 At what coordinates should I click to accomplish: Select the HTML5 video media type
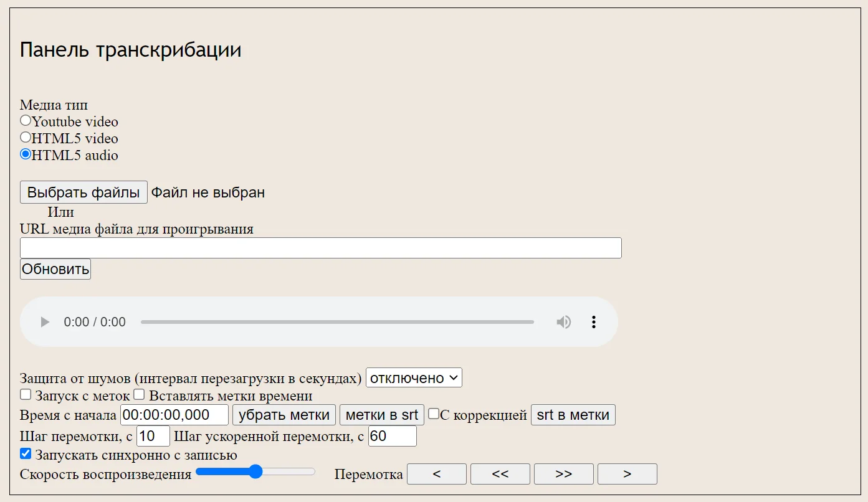tap(26, 138)
